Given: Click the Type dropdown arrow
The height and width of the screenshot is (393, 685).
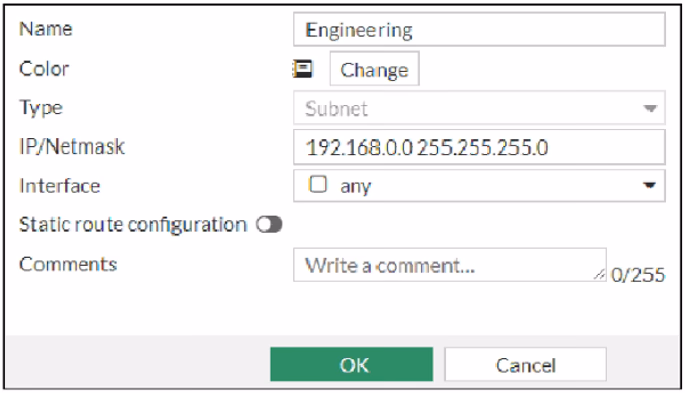Looking at the screenshot, I should tap(650, 108).
